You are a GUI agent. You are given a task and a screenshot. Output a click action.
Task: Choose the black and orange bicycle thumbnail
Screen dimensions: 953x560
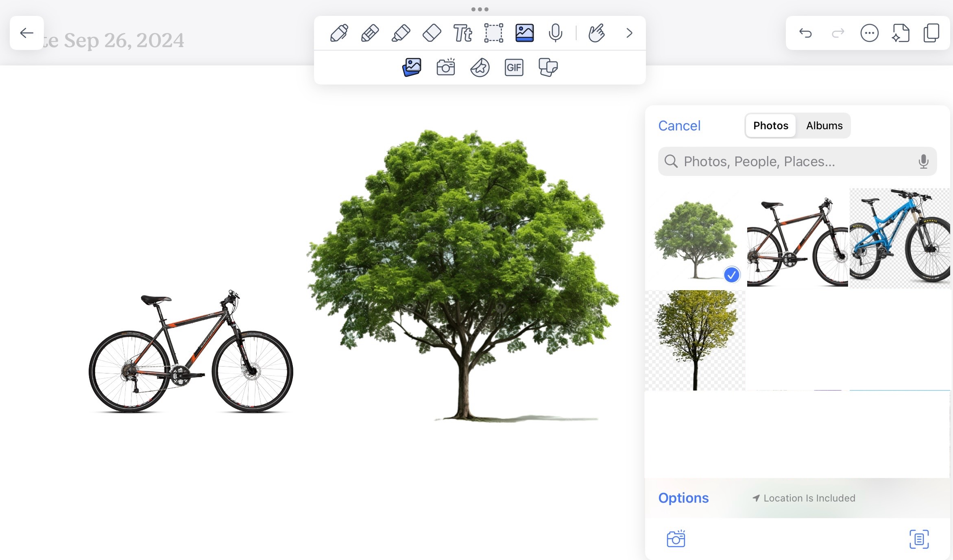tap(798, 238)
